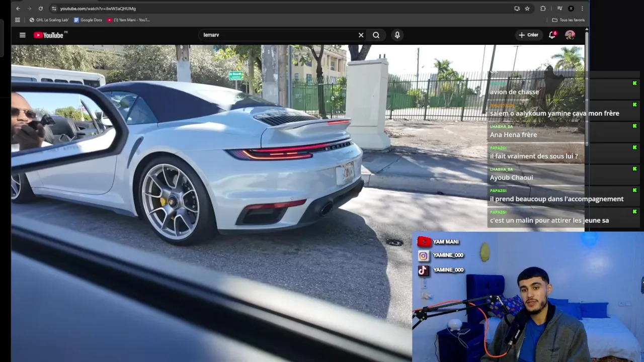Open site information icon in address bar
The width and height of the screenshot is (644, 362).
pyautogui.click(x=54, y=9)
